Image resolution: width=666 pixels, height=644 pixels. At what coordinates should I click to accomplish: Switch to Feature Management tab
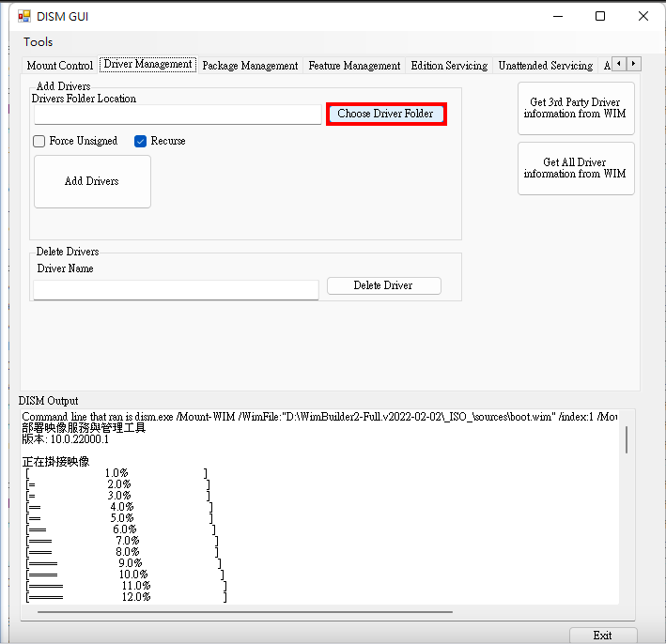[354, 66]
